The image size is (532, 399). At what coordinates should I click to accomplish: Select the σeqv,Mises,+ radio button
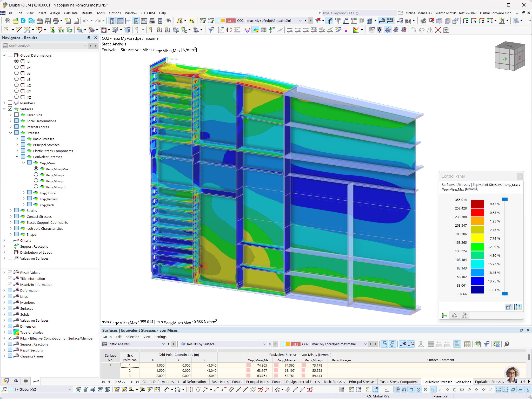[36, 175]
